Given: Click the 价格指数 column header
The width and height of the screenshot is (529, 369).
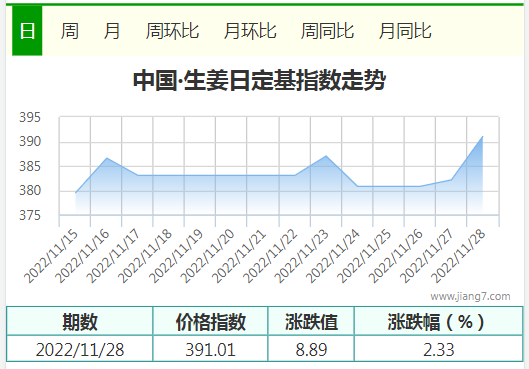Looking at the screenshot, I should pyautogui.click(x=211, y=321).
